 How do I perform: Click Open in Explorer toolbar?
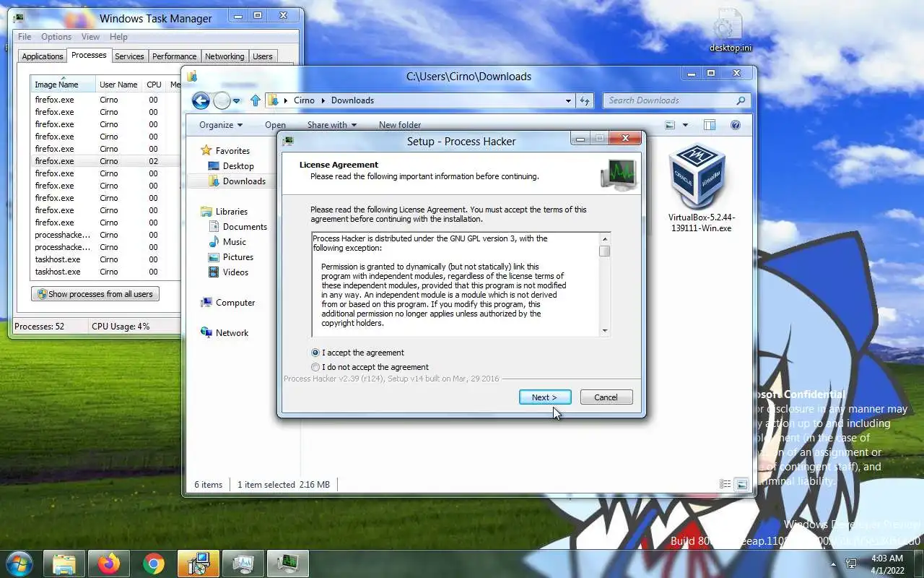[x=275, y=125]
